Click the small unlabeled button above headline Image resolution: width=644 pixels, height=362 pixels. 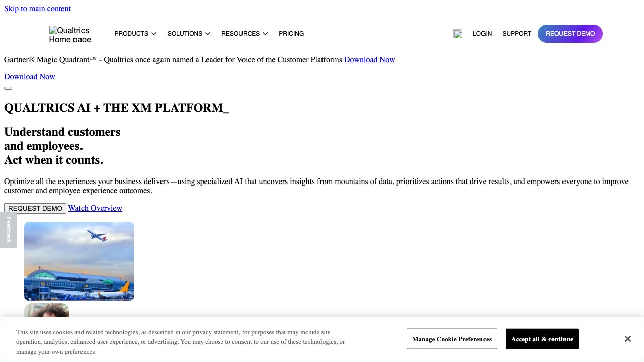(8, 88)
